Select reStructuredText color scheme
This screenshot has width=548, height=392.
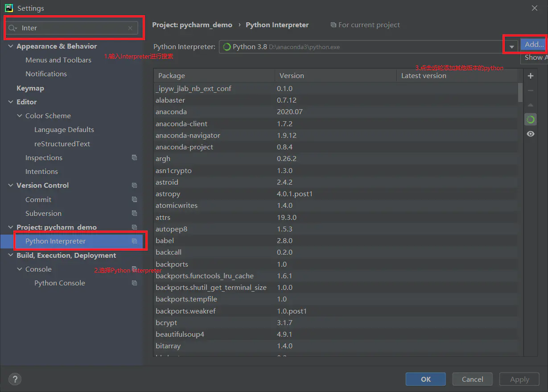[62, 144]
